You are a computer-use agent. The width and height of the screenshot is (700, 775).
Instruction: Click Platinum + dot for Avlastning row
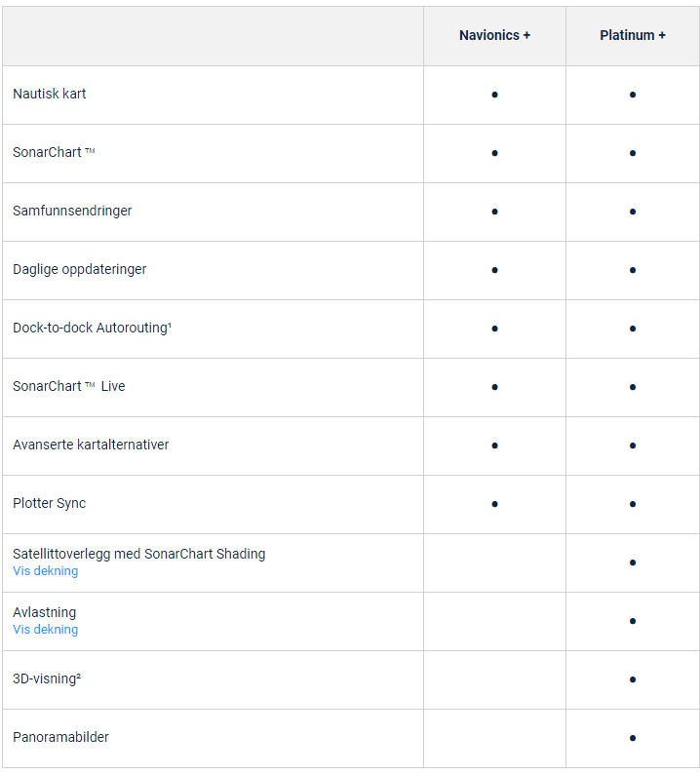(633, 621)
